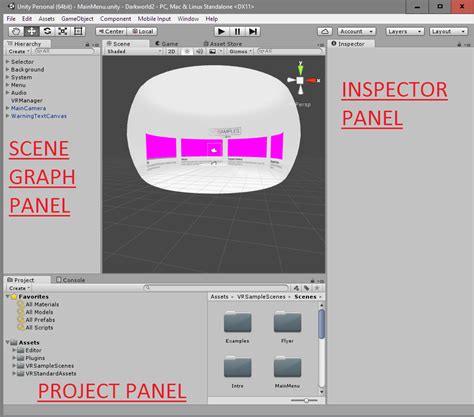Expand the Selector object
This screenshot has width=474, height=417.
pos(7,62)
